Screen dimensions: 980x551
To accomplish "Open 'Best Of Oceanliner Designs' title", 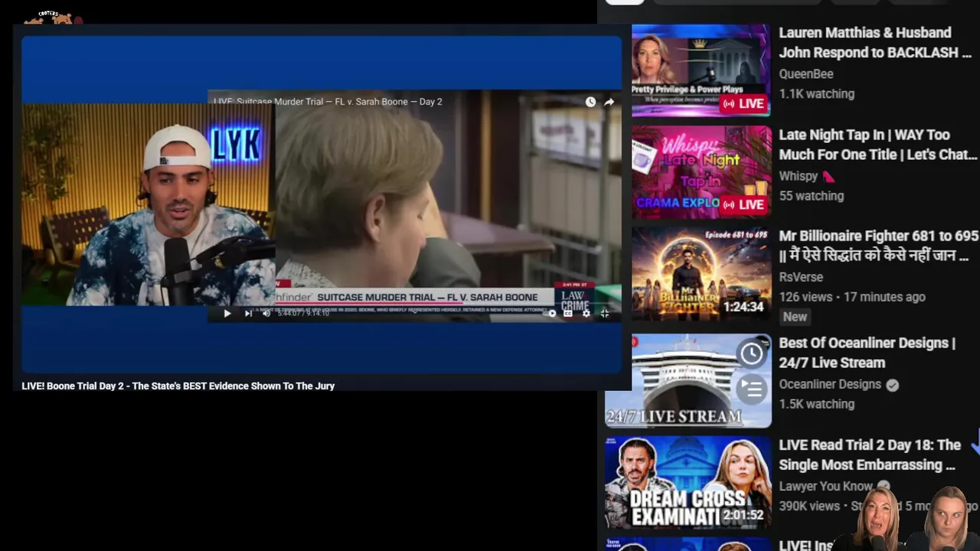I will (x=867, y=353).
